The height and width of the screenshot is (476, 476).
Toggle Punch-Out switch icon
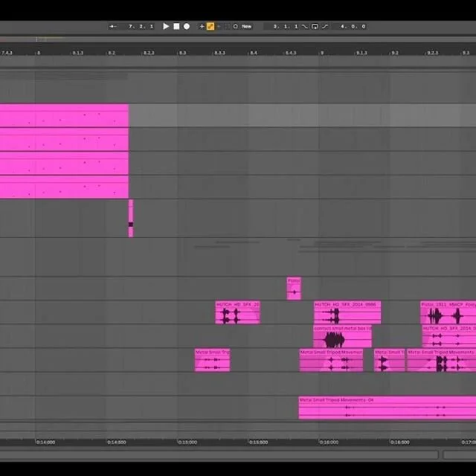pyautogui.click(x=325, y=27)
